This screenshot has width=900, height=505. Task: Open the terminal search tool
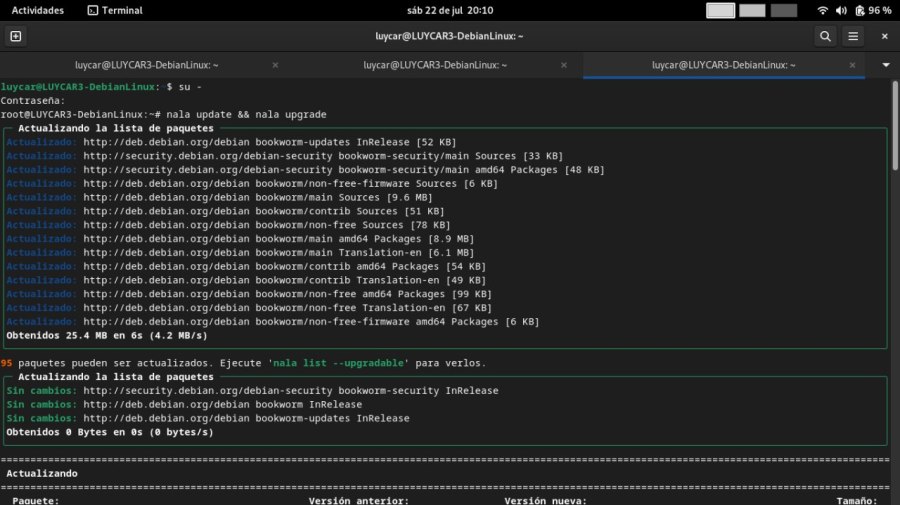click(825, 36)
